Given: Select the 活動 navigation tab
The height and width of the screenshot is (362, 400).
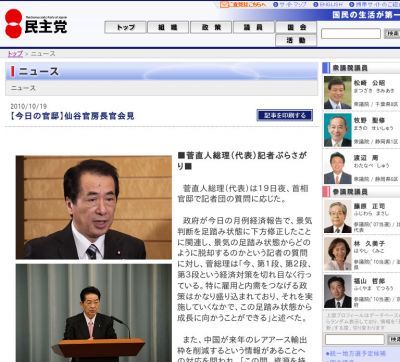Looking at the screenshot, I should click(x=296, y=40).
